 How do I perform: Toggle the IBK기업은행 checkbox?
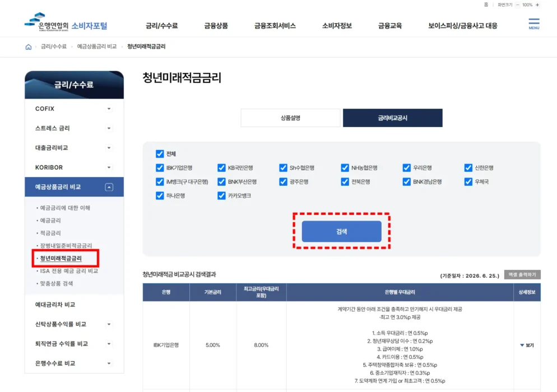(x=160, y=167)
